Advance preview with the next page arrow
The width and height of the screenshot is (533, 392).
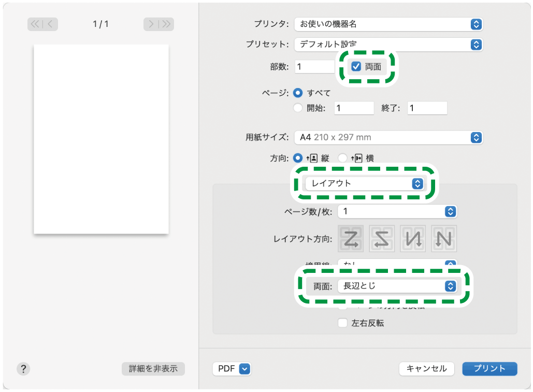pos(151,24)
